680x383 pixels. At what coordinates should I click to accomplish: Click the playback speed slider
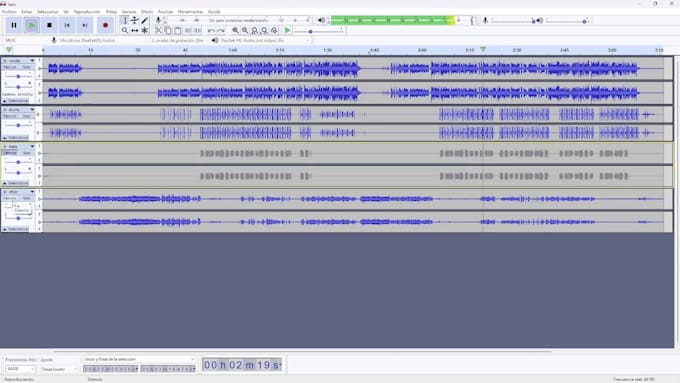tap(319, 31)
